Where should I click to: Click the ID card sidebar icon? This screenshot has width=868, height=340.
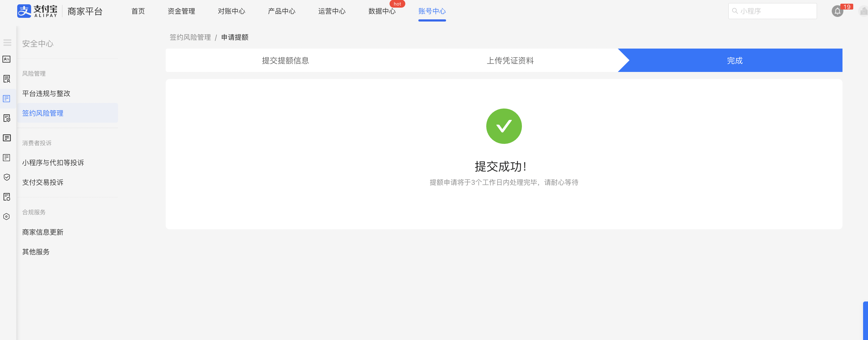click(7, 59)
